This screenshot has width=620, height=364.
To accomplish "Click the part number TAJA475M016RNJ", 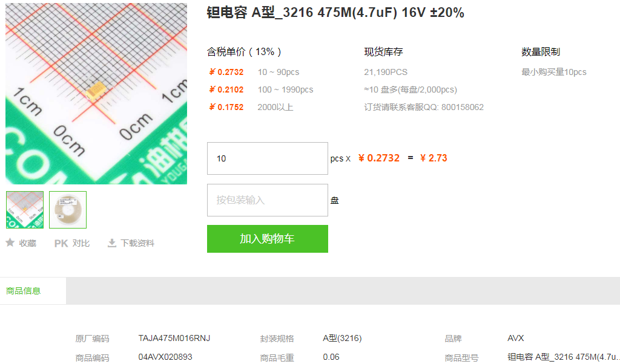I will click(174, 339).
